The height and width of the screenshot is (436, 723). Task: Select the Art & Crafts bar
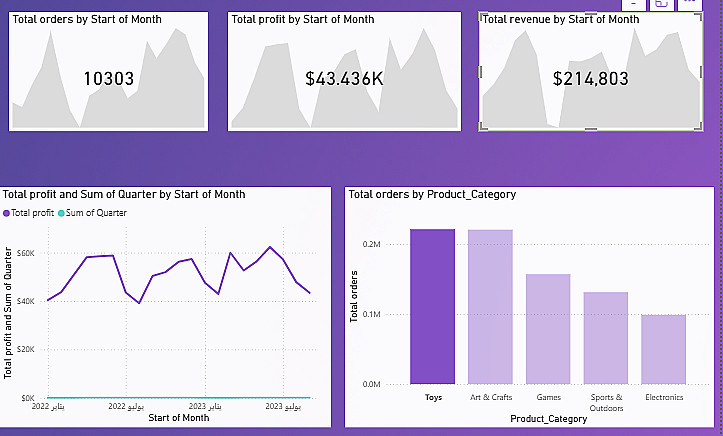pyautogui.click(x=490, y=306)
